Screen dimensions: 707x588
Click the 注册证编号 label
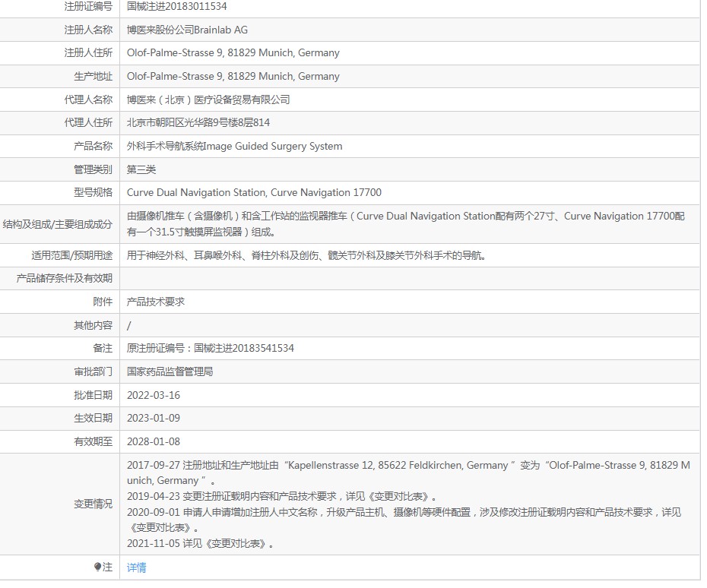tap(88, 6)
